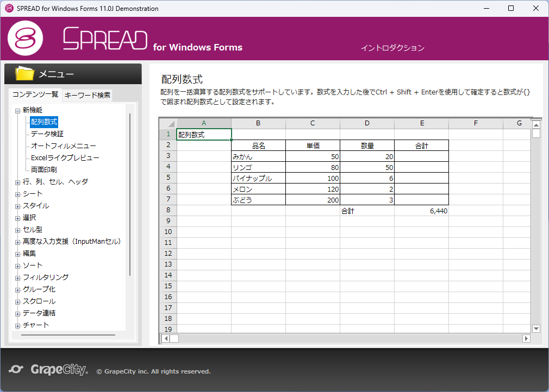The height and width of the screenshot is (392, 549).
Task: Expand the スタイル tree node
Action: [17, 206]
